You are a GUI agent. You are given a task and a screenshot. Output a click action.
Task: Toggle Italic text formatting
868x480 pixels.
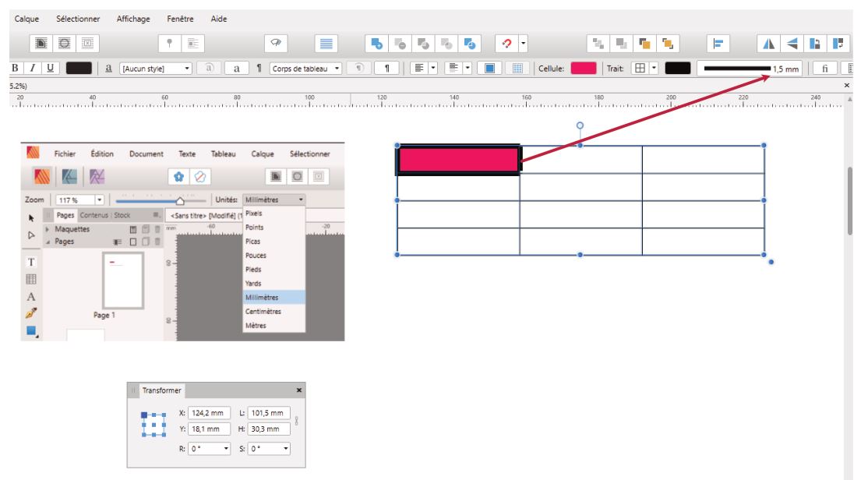32,68
